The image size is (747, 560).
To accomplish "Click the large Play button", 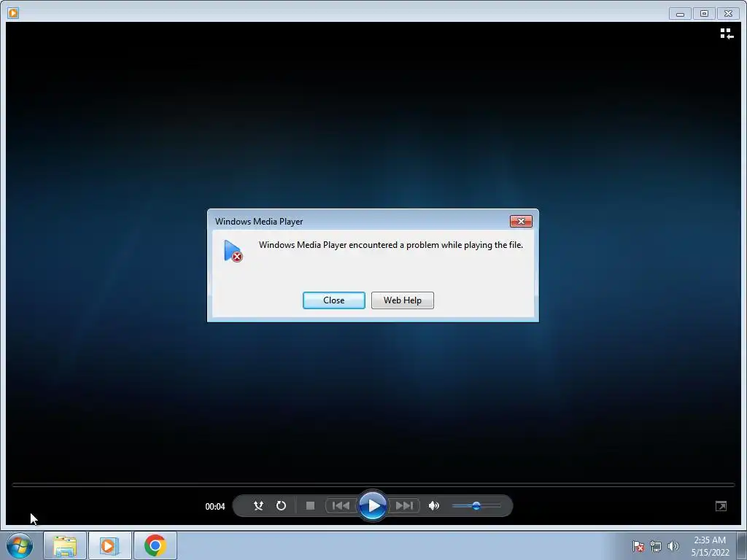I will click(x=373, y=506).
